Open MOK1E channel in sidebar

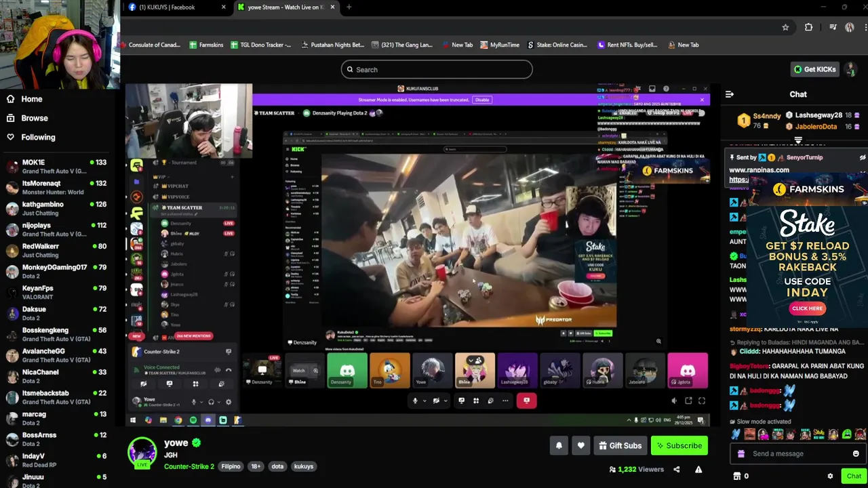pyautogui.click(x=56, y=166)
